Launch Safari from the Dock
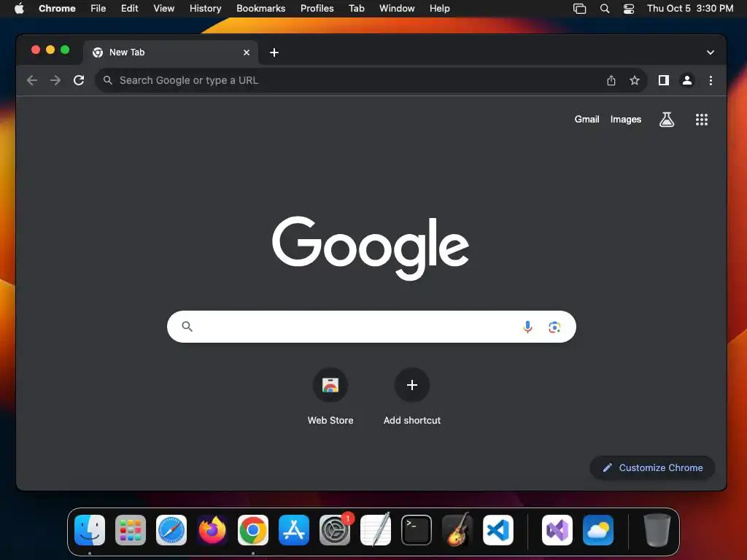747x560 pixels. point(171,530)
